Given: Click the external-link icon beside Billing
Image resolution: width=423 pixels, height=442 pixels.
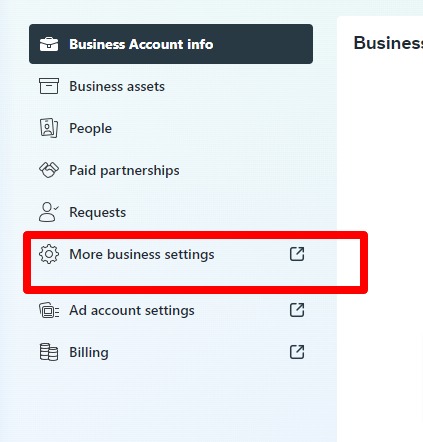Looking at the screenshot, I should 297,352.
